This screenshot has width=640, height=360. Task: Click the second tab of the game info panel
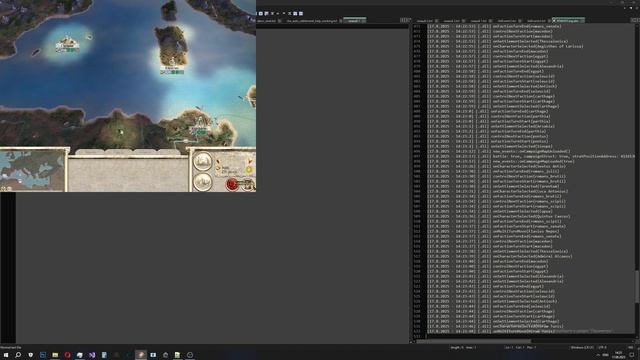pos(118,152)
